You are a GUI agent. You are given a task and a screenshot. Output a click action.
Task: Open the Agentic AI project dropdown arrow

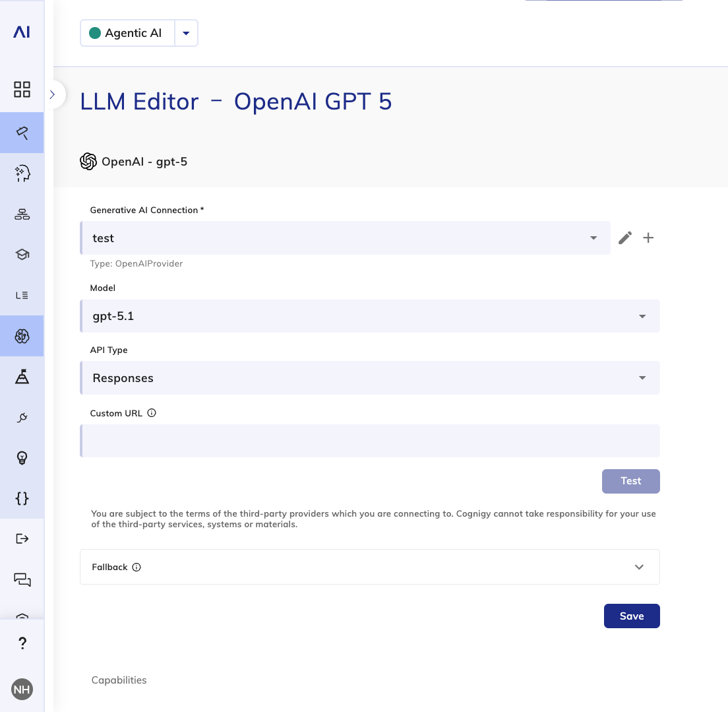pos(186,33)
